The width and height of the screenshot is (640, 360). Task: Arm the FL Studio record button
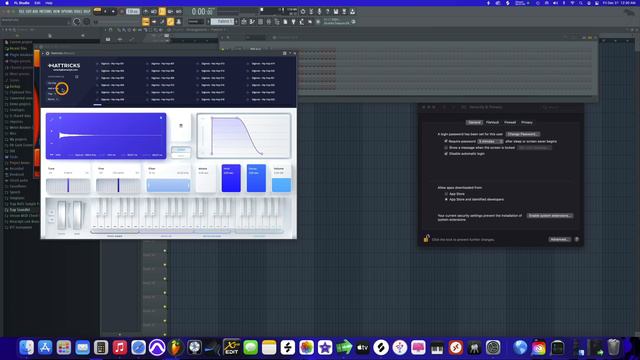(x=121, y=11)
